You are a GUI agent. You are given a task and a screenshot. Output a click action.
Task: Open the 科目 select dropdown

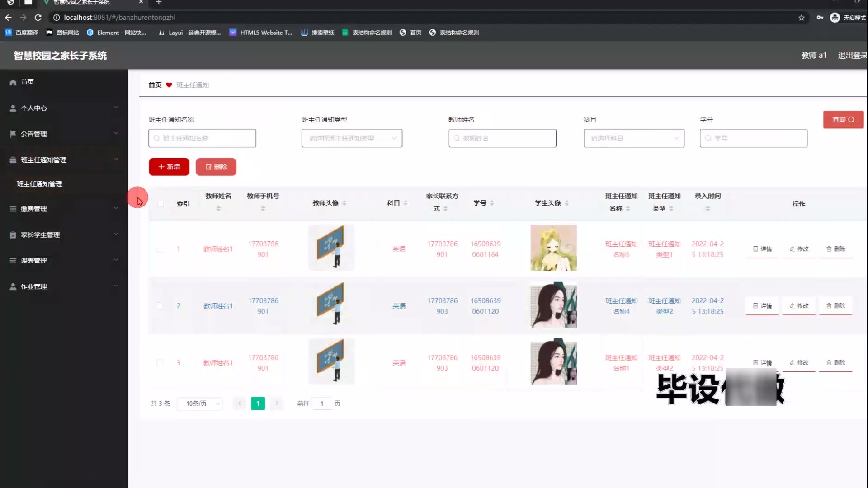(x=633, y=138)
